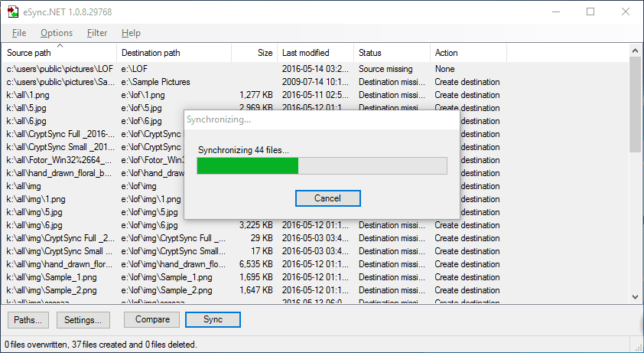
Task: Open the Filter menu
Action: pyautogui.click(x=97, y=33)
